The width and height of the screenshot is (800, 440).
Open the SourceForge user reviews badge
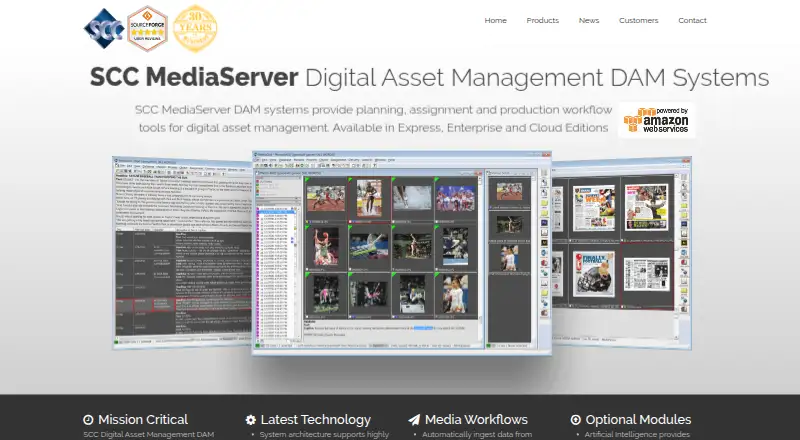147,29
